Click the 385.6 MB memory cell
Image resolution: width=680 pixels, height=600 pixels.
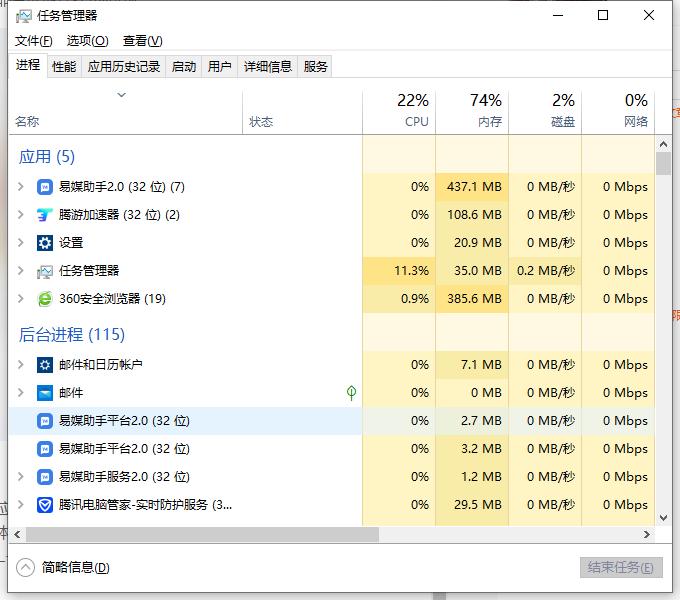point(472,299)
